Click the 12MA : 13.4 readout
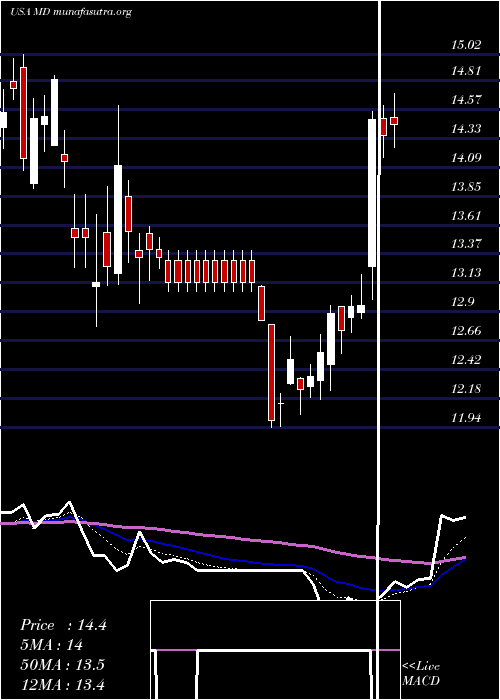The image size is (500, 700). tap(62, 684)
